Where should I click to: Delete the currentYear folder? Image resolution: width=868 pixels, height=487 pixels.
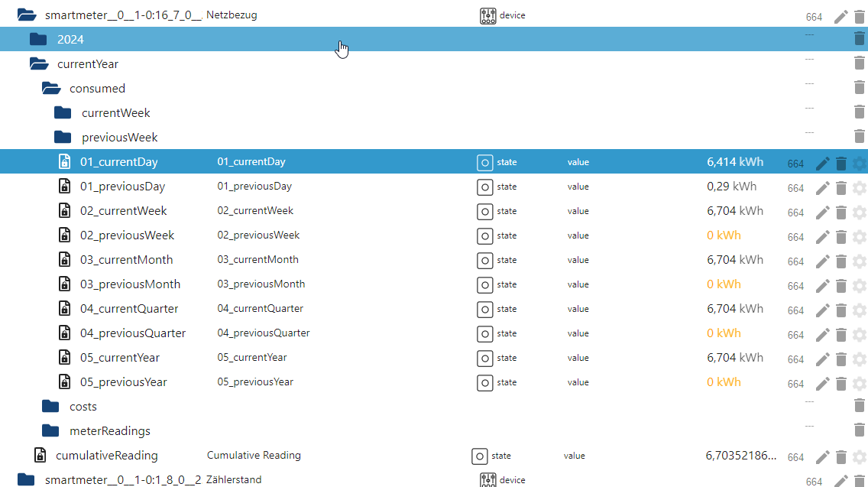859,63
